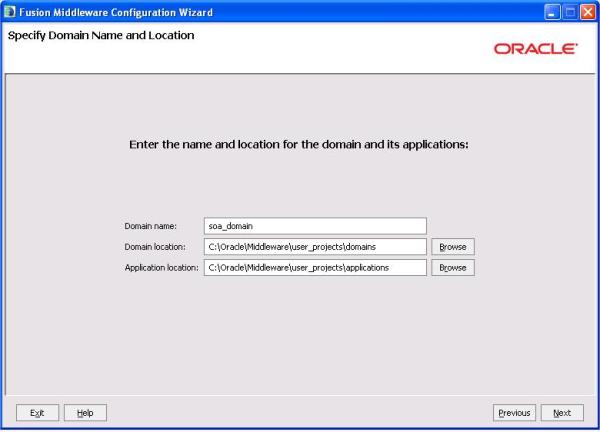Maximize the Configuration Wizard window

coord(570,11)
